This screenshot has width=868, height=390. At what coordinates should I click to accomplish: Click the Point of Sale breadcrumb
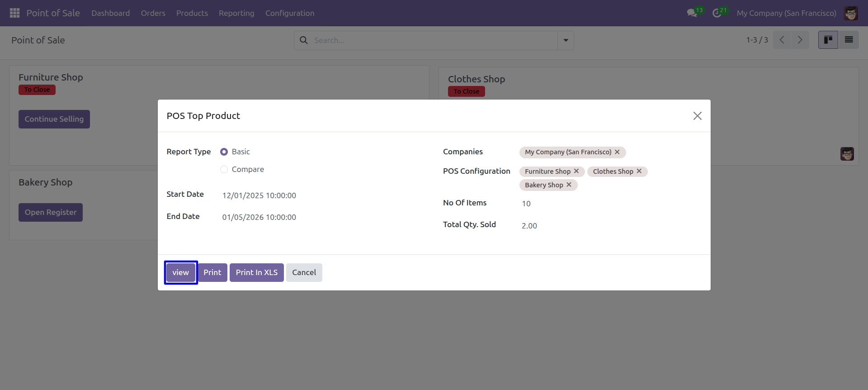click(x=38, y=40)
